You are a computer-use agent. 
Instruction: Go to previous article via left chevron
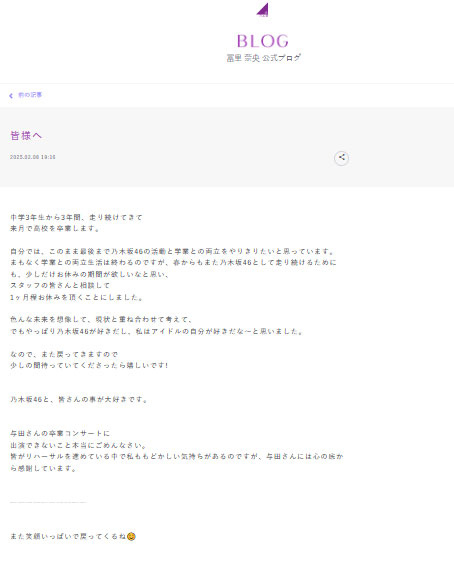tap(11, 96)
